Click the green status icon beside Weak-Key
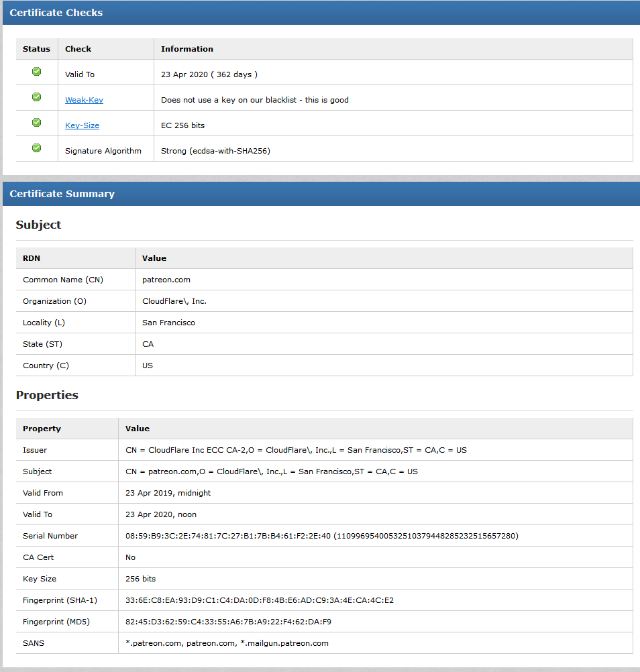This screenshot has width=640, height=672. pos(37,97)
